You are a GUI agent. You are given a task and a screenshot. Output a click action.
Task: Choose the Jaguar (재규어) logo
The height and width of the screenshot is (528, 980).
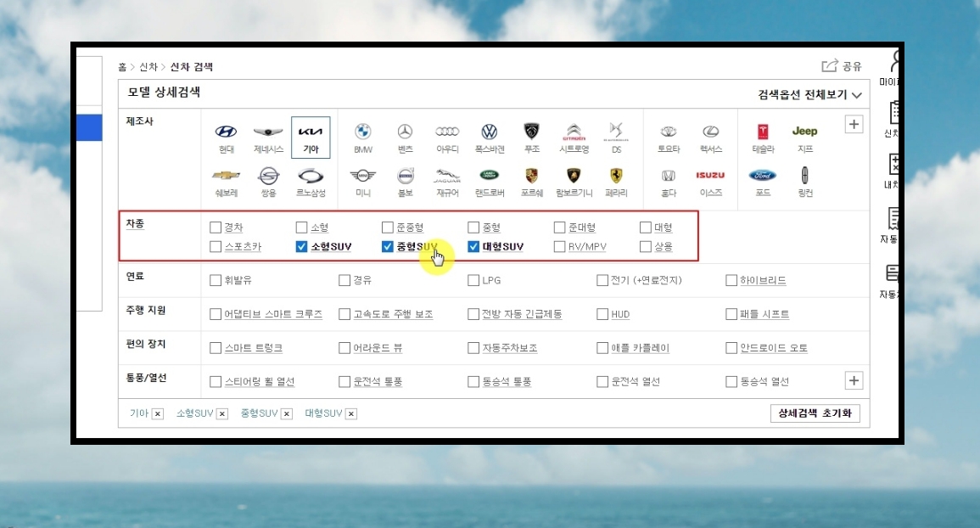tap(447, 176)
